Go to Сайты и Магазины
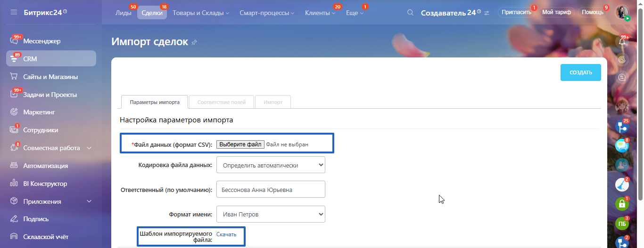The height and width of the screenshot is (248, 644). point(51,77)
